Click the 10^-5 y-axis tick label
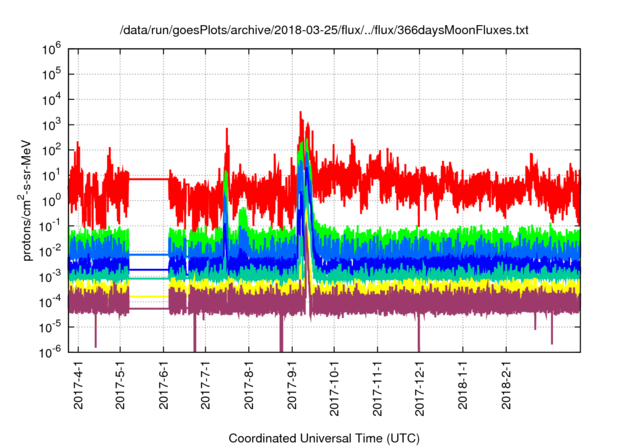 (51, 328)
